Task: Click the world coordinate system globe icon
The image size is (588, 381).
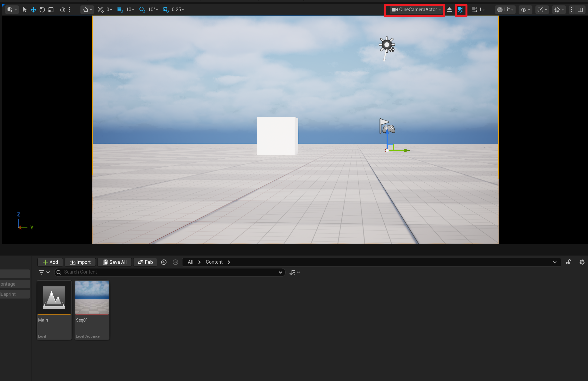Action: [x=63, y=10]
